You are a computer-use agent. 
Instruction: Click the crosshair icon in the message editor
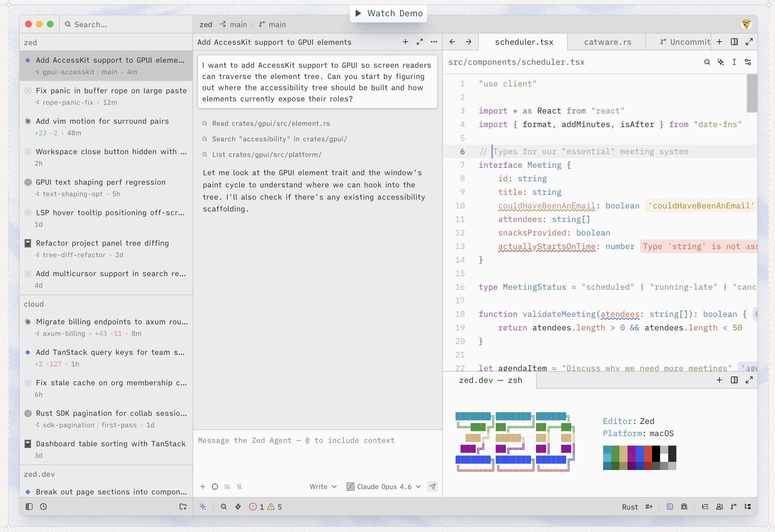coord(215,487)
